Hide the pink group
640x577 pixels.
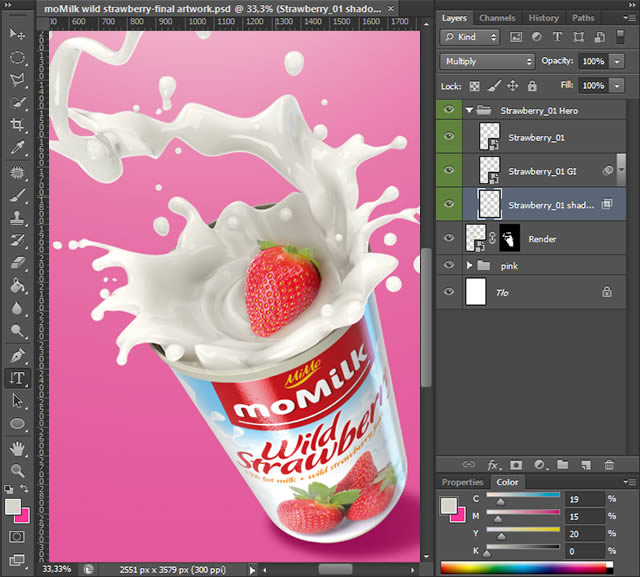point(449,265)
